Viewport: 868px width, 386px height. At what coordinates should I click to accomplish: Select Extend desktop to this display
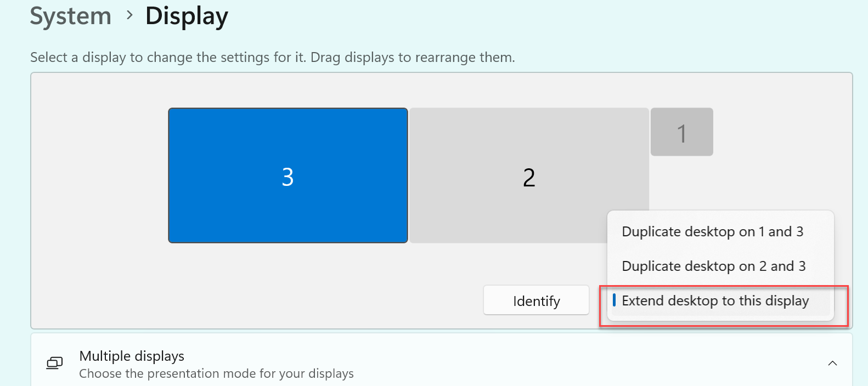coord(715,301)
